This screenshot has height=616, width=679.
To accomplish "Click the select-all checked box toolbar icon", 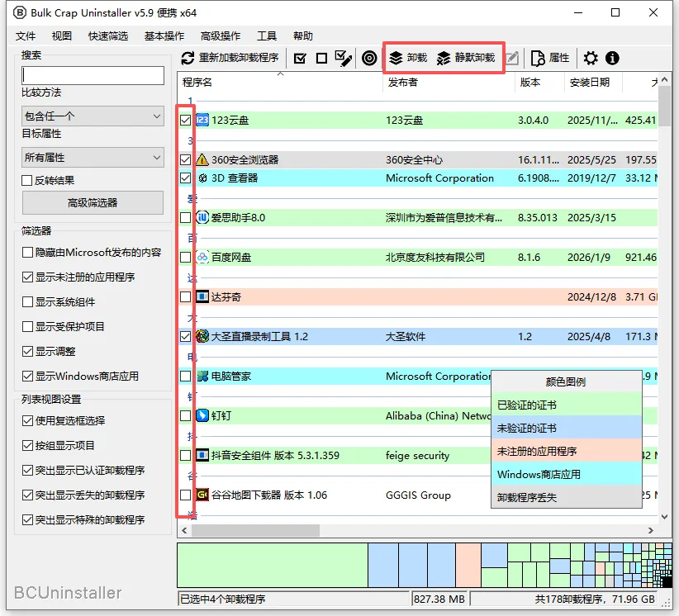I will pyautogui.click(x=300, y=58).
